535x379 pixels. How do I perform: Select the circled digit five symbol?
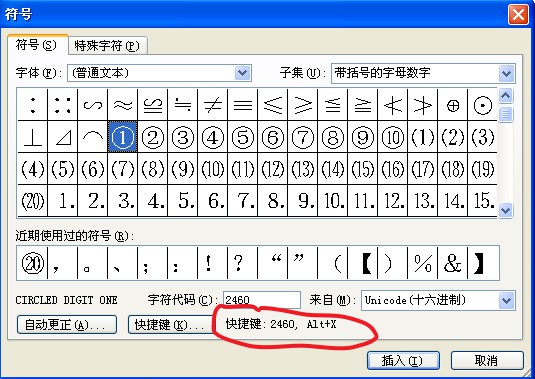point(243,137)
